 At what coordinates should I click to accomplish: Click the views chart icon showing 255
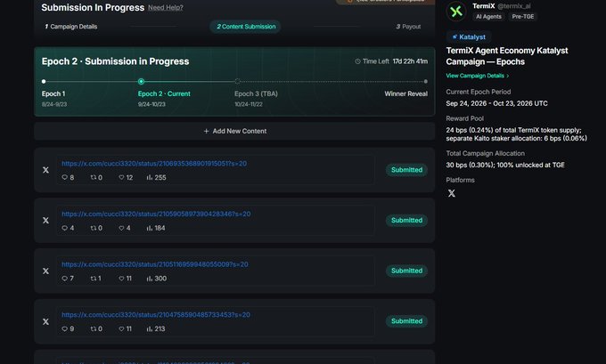point(150,178)
